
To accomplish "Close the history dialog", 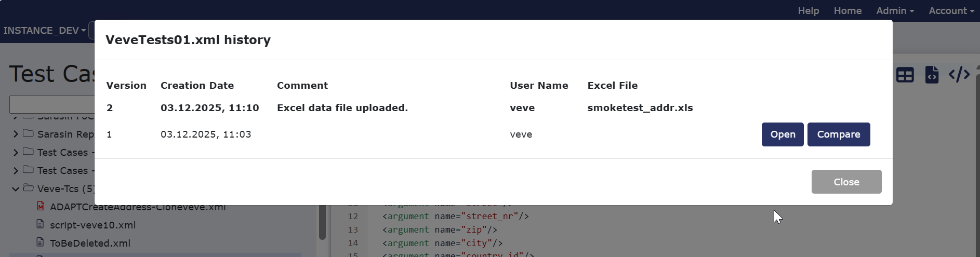I will 846,182.
